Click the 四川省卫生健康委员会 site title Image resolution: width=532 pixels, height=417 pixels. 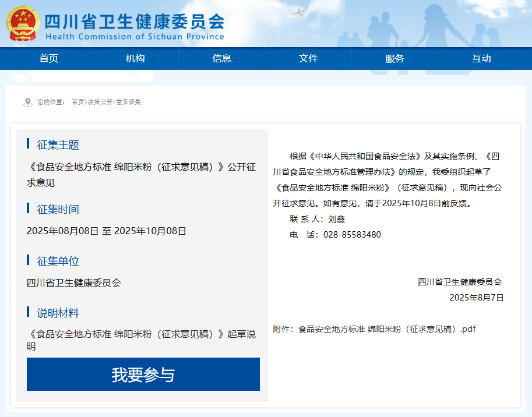pos(135,21)
